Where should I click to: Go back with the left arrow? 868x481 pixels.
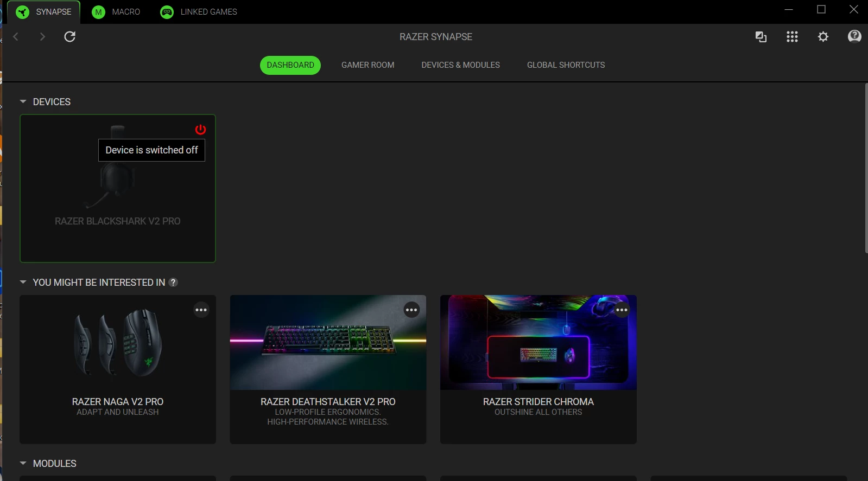tap(16, 36)
